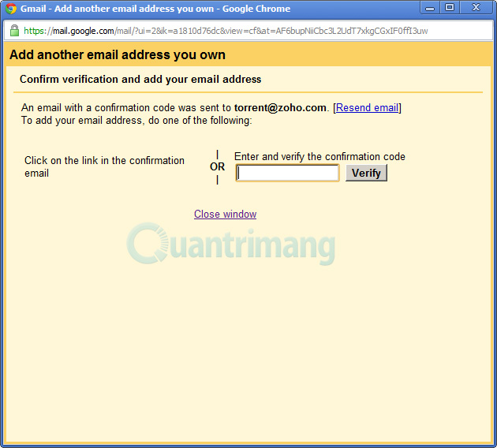497x448 pixels.
Task: Open the Resend email link
Action: coord(367,108)
